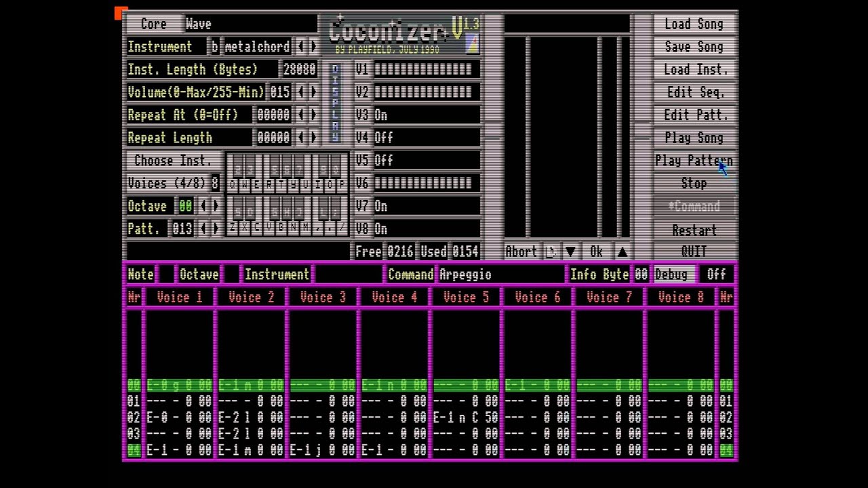The image size is (868, 488).
Task: Click the Core button
Action: pyautogui.click(x=154, y=24)
